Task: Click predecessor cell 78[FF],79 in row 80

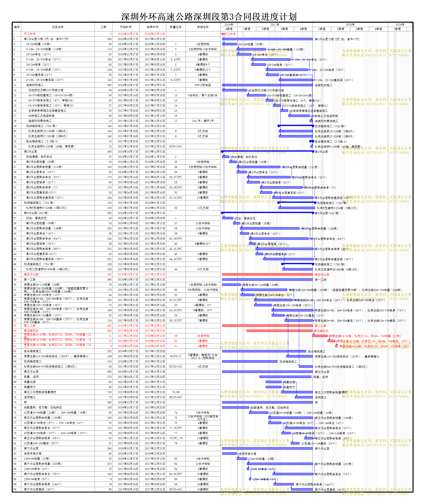Action: click(176, 438)
